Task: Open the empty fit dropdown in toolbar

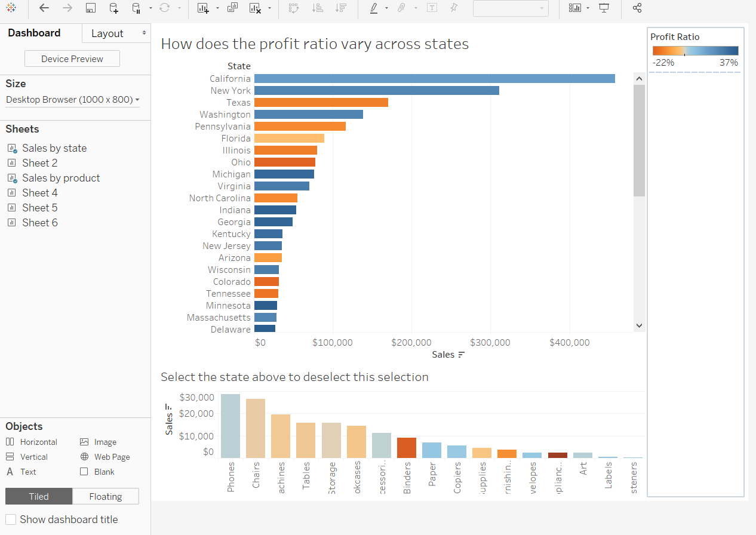Action: pos(510,8)
